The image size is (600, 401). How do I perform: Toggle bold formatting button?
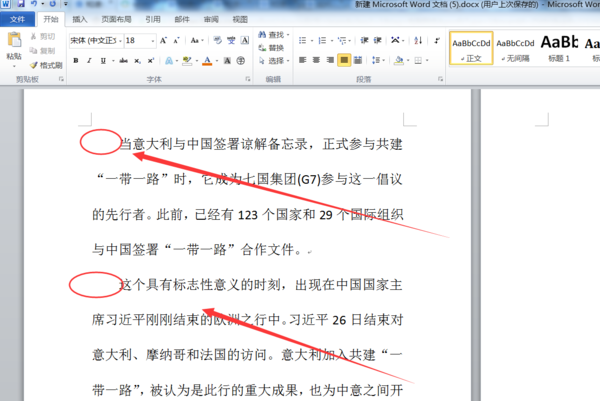pos(76,60)
